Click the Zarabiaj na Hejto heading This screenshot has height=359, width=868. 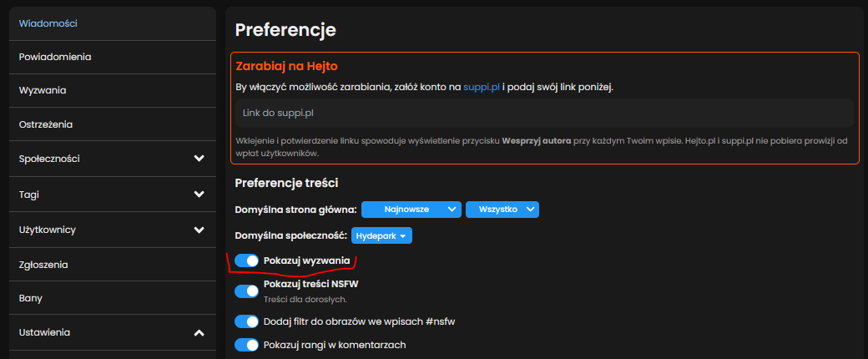(286, 66)
